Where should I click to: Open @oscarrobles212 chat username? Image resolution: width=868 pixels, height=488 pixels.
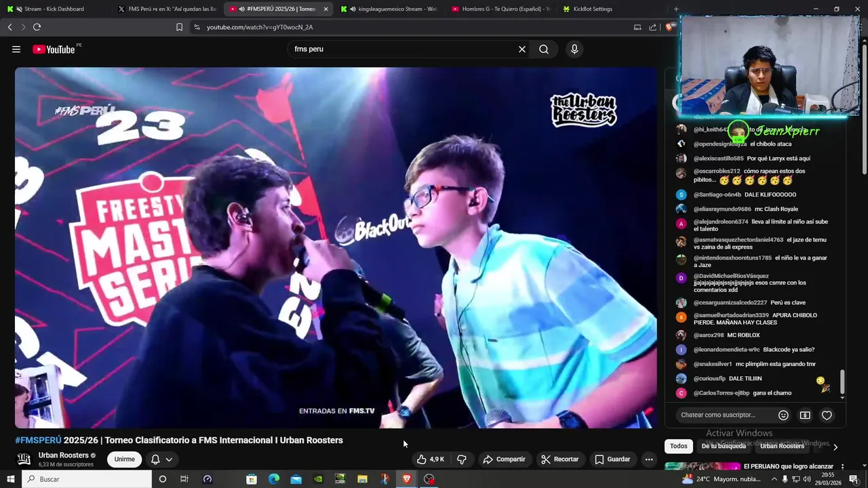(x=717, y=171)
